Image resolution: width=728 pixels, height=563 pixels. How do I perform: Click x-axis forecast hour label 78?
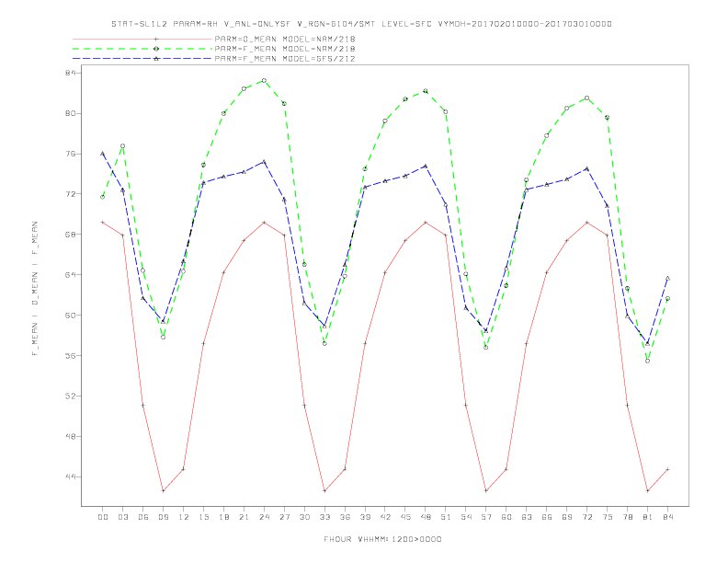point(627,517)
